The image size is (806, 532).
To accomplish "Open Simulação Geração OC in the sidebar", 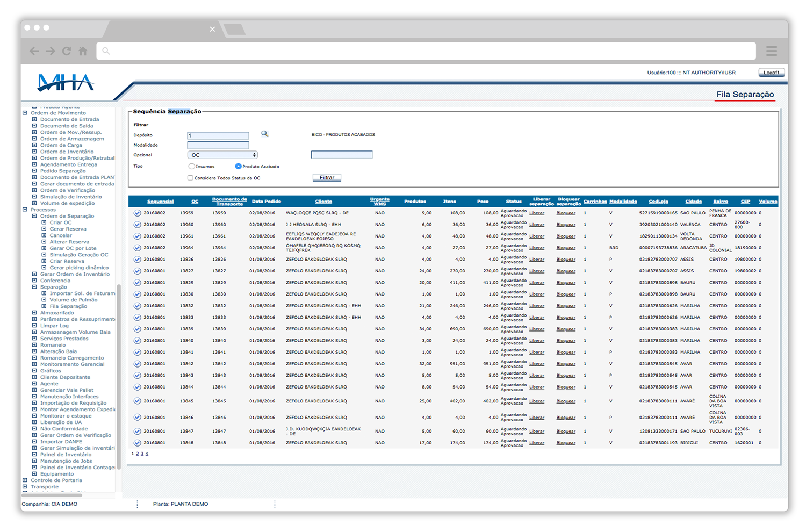I will pos(79,255).
